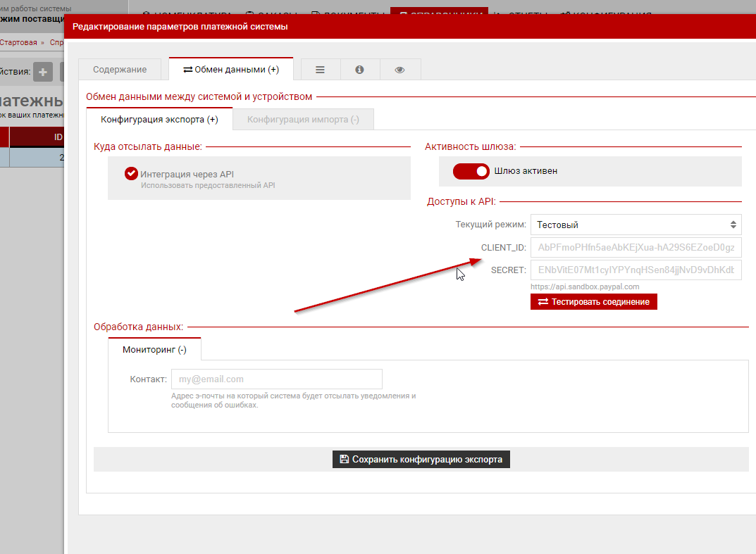Click the plus icon in the actions bar
This screenshot has height=554, width=756.
click(43, 72)
